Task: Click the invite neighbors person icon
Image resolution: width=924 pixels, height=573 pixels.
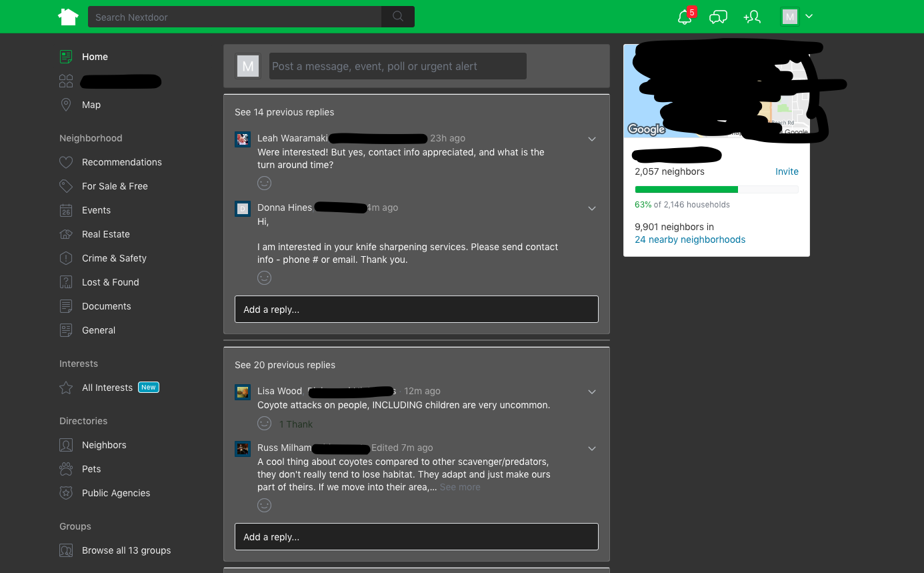Action: 752,17
